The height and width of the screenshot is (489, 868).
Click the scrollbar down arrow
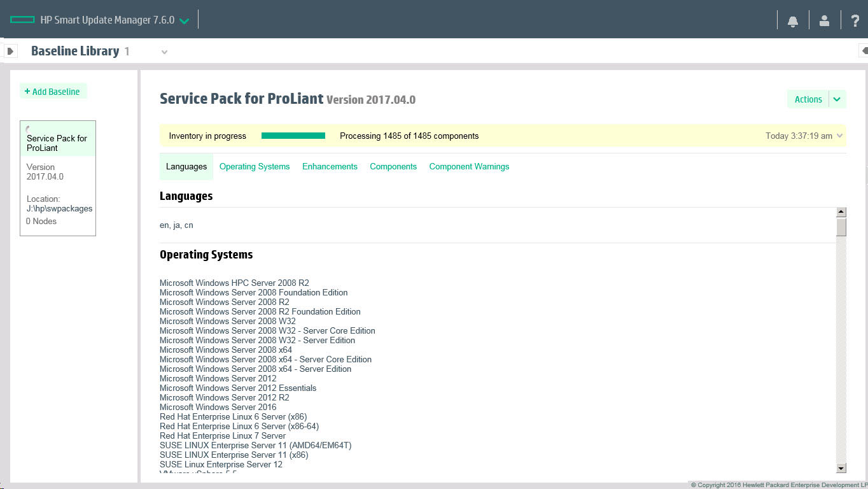(x=841, y=469)
